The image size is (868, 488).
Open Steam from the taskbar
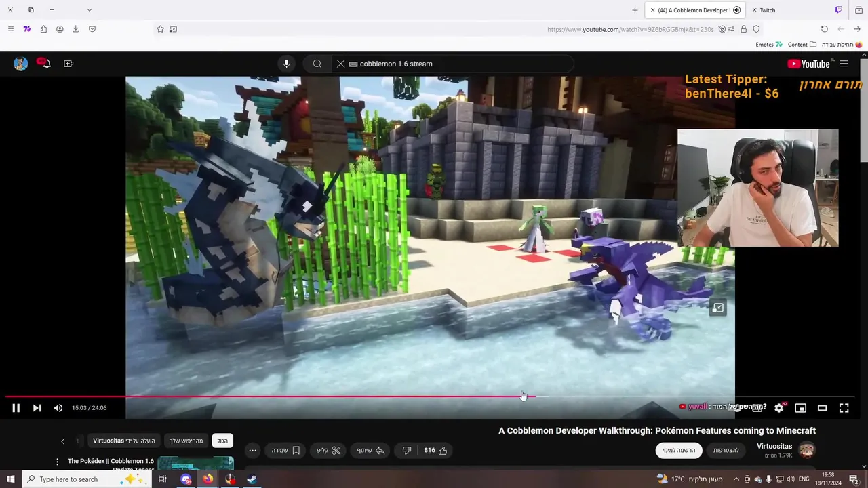[x=252, y=479]
